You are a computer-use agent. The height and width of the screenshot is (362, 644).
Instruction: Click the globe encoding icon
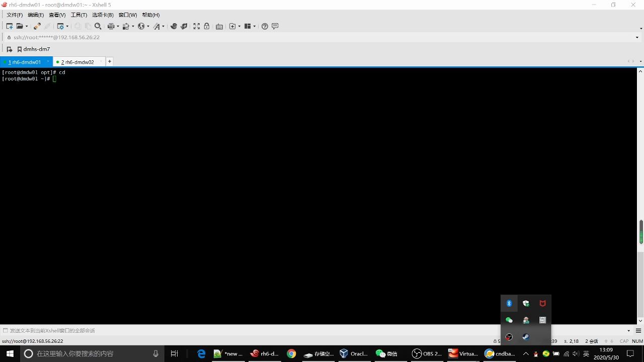(141, 26)
